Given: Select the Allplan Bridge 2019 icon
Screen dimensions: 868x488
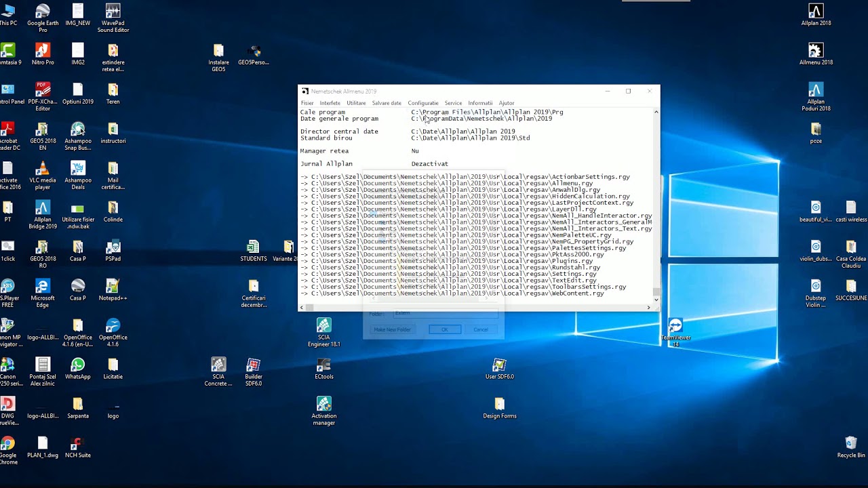Looking at the screenshot, I should click(43, 215).
